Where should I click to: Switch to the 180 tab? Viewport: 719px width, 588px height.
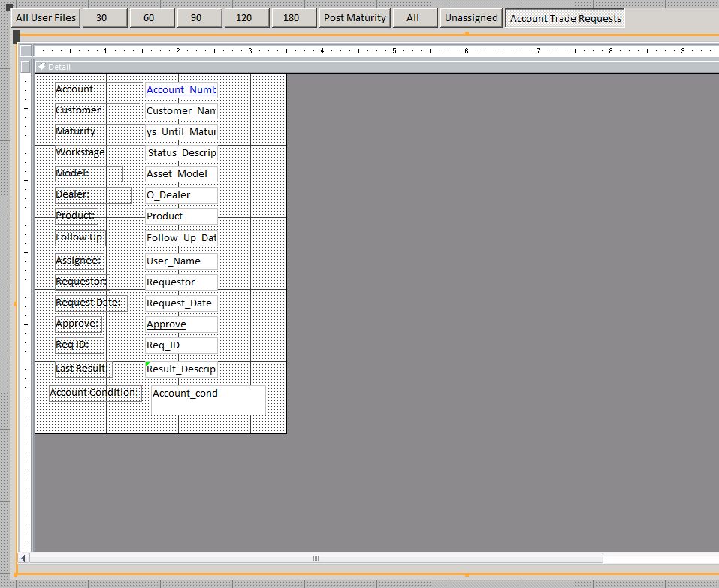[291, 18]
